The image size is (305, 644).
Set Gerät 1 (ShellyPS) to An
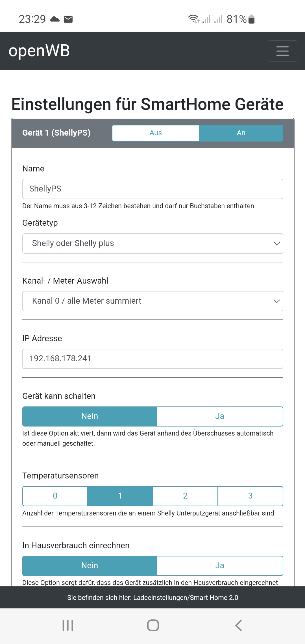click(241, 133)
